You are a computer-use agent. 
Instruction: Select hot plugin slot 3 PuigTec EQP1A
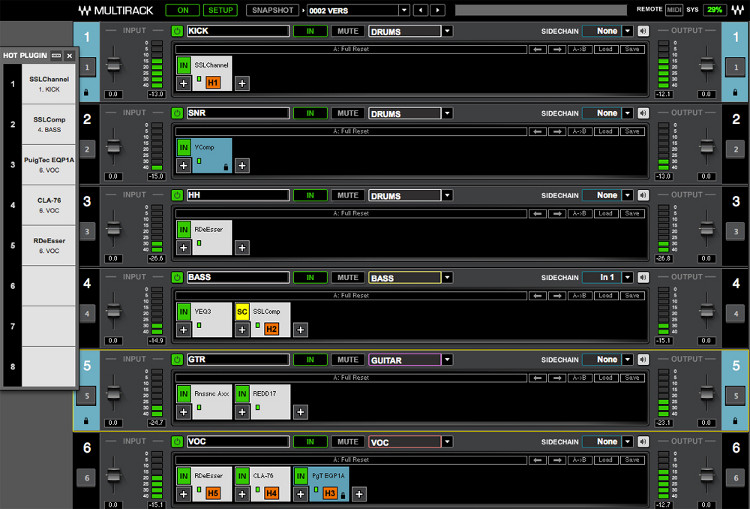49,165
